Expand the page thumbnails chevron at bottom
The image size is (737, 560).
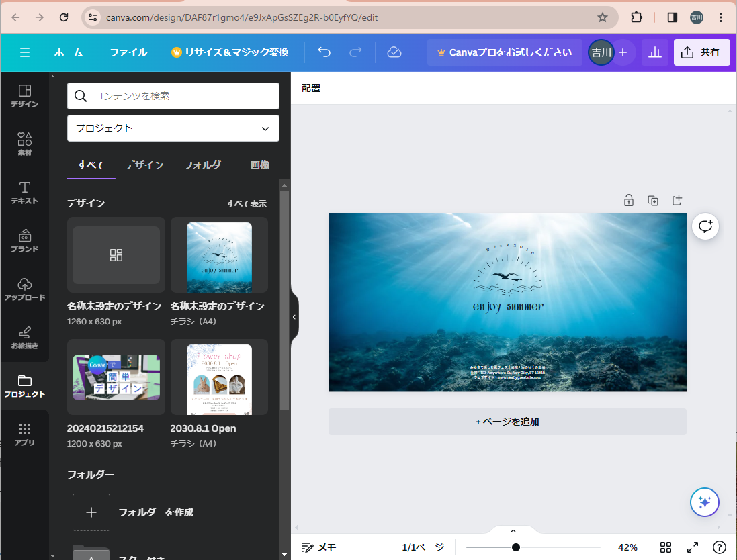point(513,531)
